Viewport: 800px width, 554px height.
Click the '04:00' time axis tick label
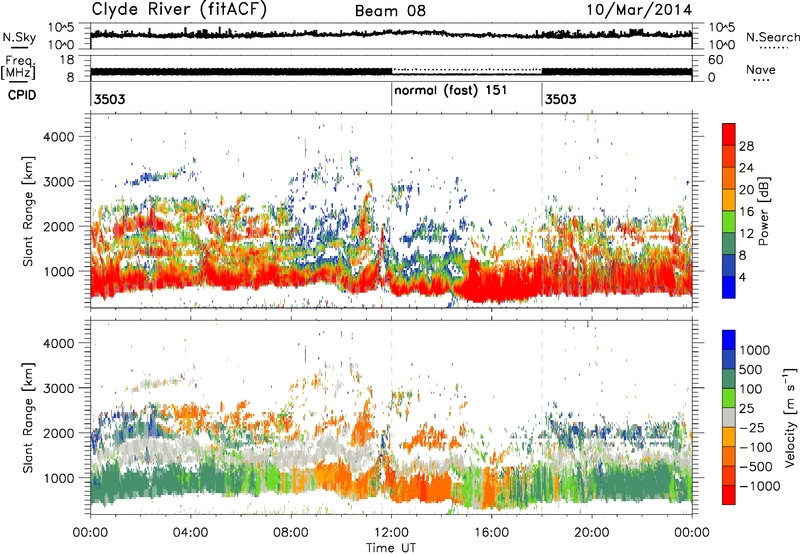(x=191, y=533)
